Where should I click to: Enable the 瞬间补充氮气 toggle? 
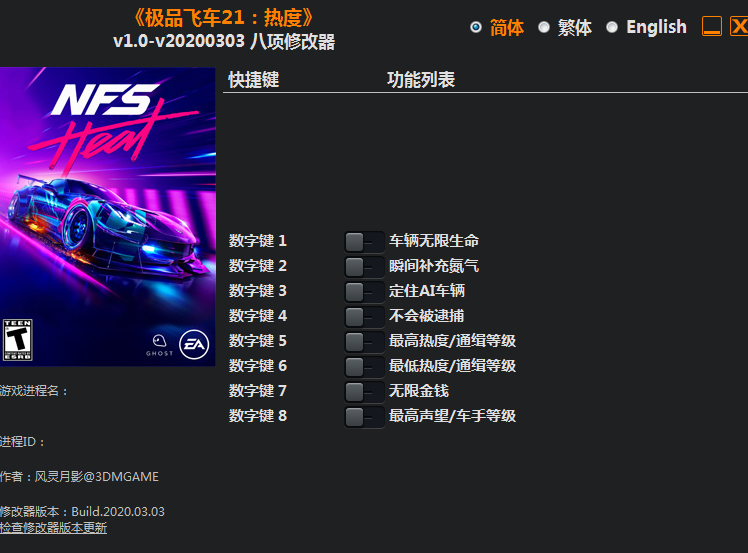363,266
